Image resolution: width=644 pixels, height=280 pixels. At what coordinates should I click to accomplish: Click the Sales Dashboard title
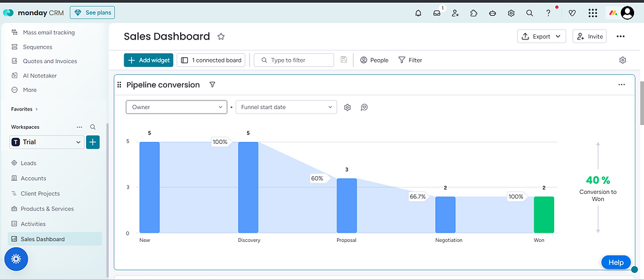[x=167, y=37]
